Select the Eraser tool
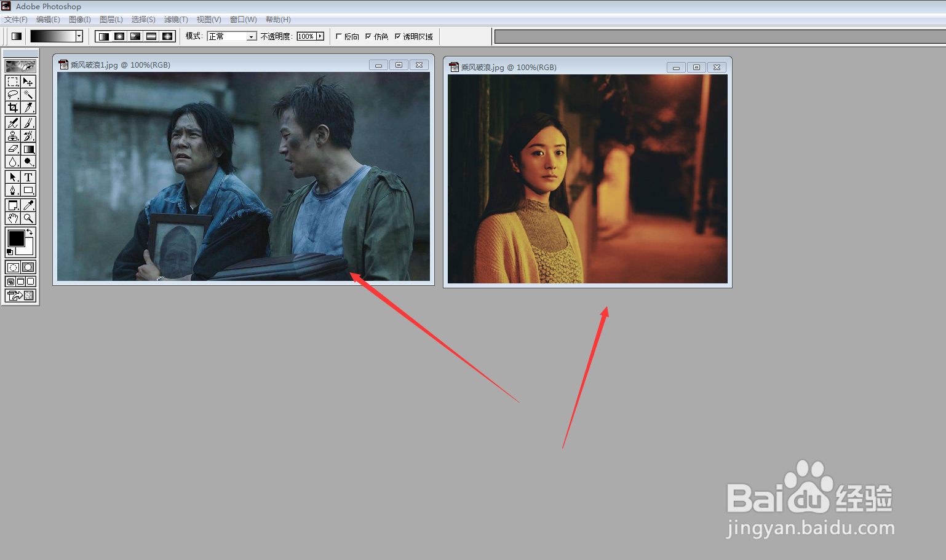The width and height of the screenshot is (946, 560). [13, 149]
